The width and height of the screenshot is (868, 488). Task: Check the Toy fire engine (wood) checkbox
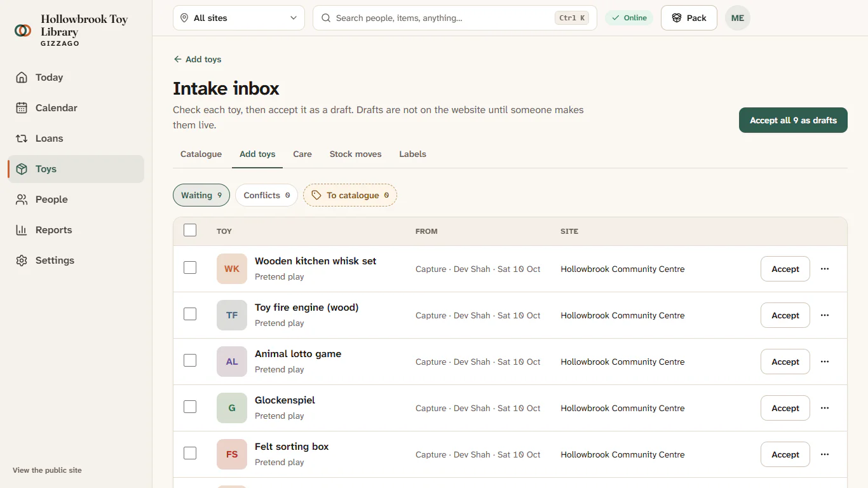(x=190, y=314)
